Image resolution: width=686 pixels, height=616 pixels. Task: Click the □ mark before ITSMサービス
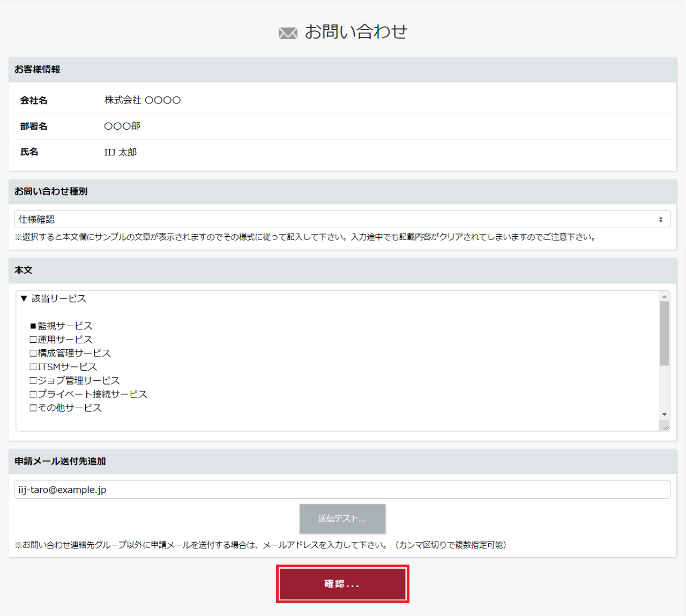[33, 367]
